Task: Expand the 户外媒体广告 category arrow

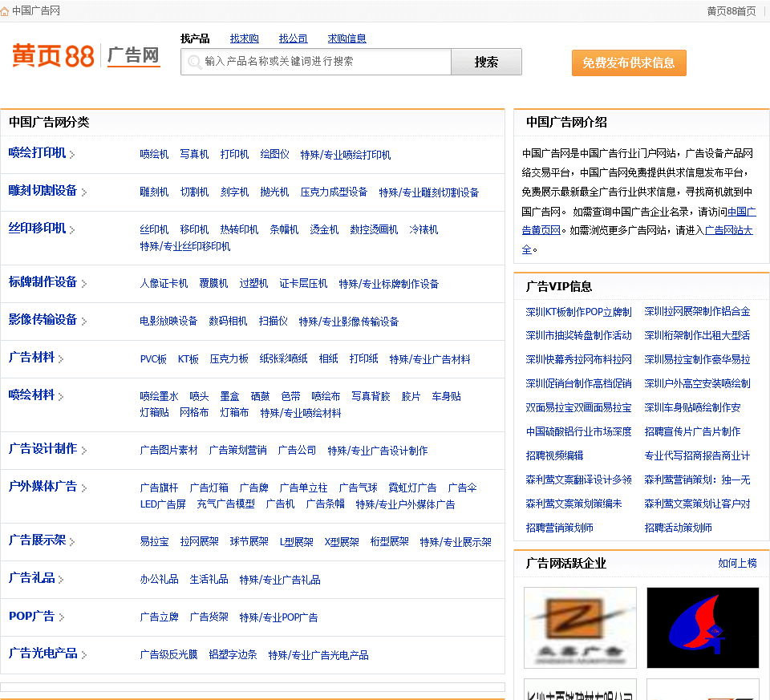Action: tap(84, 488)
